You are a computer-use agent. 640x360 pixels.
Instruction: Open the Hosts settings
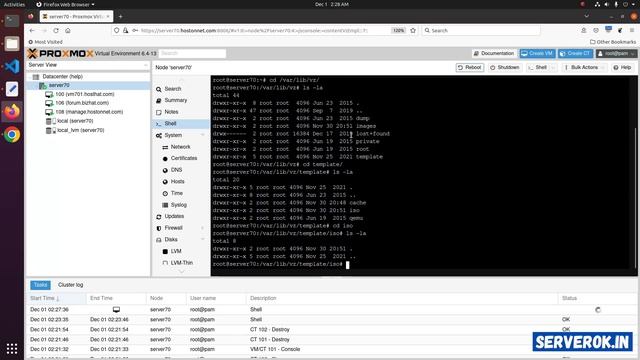click(177, 182)
